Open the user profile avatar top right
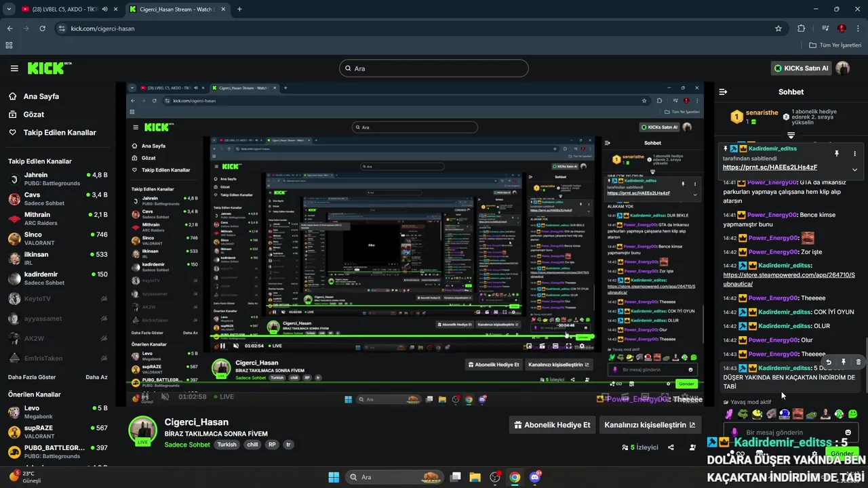The height and width of the screenshot is (488, 868). (842, 68)
